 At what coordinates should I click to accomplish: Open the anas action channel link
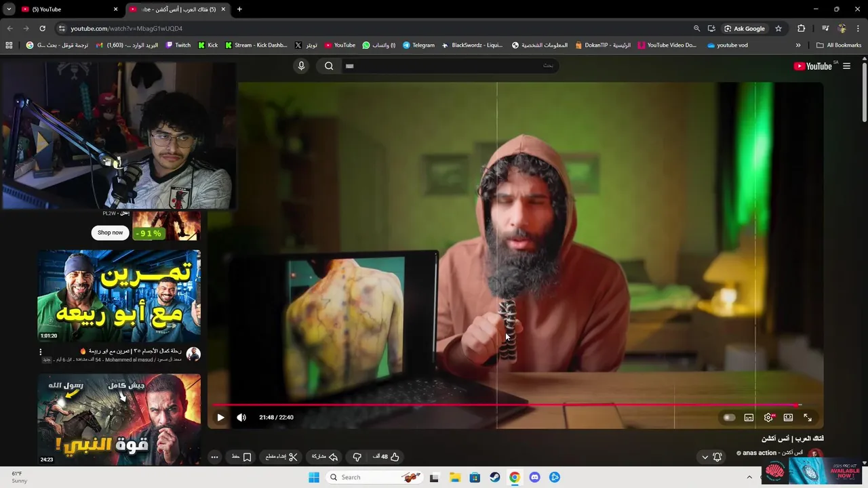point(760,453)
